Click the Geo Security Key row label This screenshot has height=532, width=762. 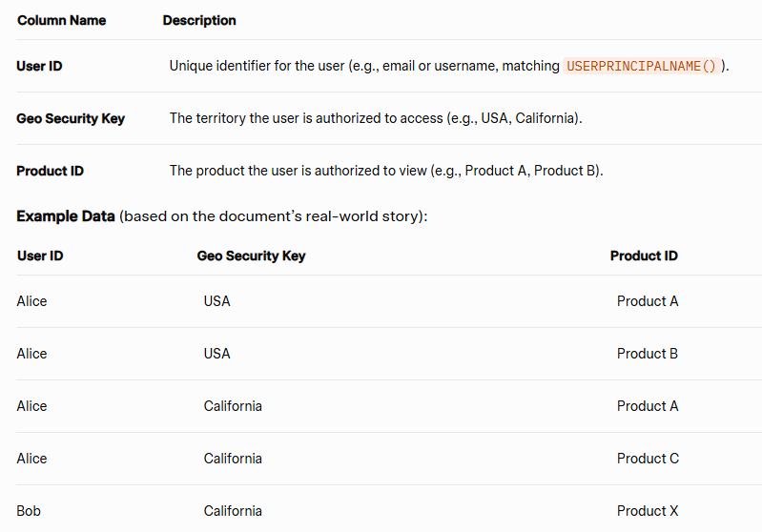point(71,118)
